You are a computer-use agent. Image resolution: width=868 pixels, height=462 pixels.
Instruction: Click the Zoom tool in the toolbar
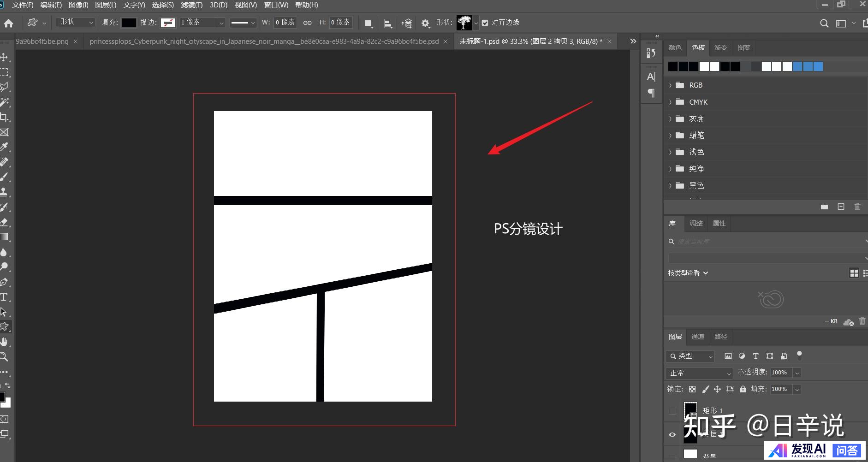tap(4, 356)
